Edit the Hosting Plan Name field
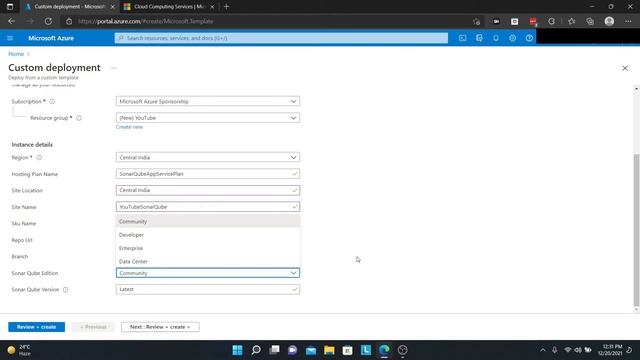The width and height of the screenshot is (640, 360). coord(208,174)
